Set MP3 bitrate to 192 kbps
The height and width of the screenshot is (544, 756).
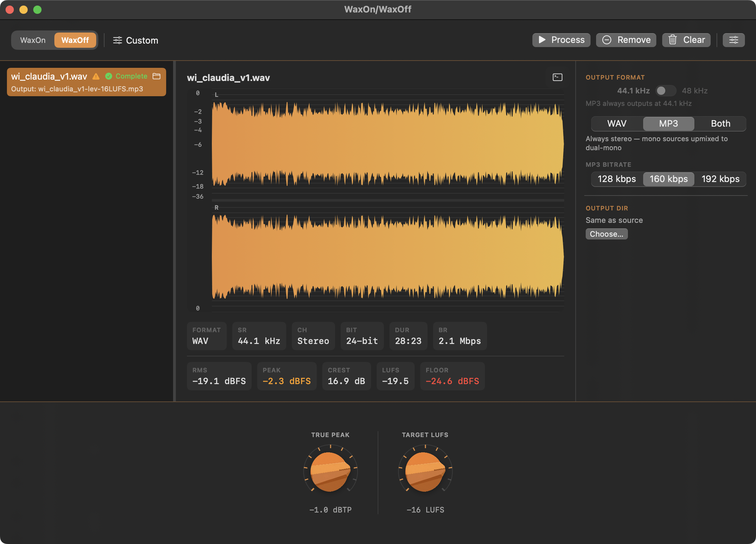pos(720,179)
